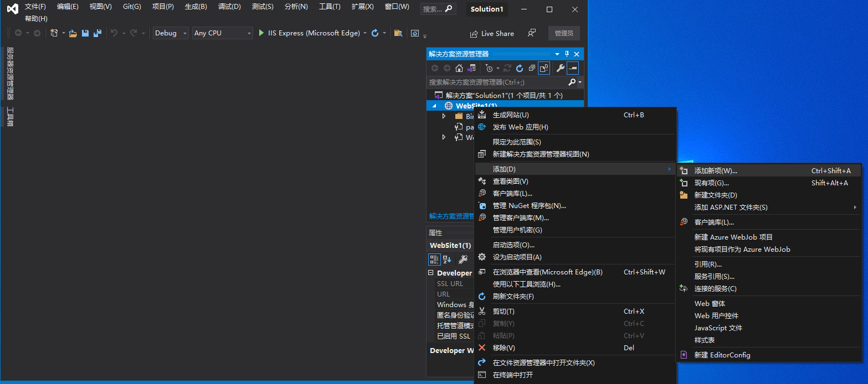Open the IIS Express target dropdown arrow
Viewport: 868px width, 384px height.
coord(365,33)
